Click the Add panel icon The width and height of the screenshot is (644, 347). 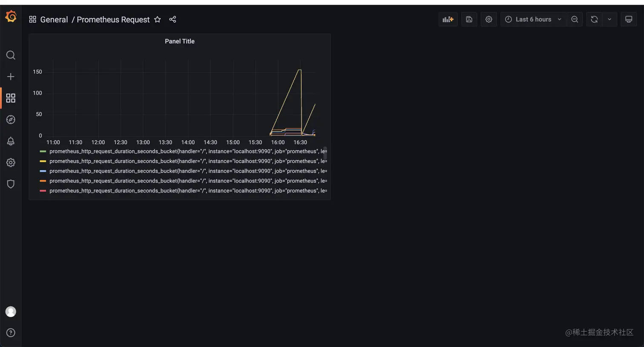tap(448, 19)
